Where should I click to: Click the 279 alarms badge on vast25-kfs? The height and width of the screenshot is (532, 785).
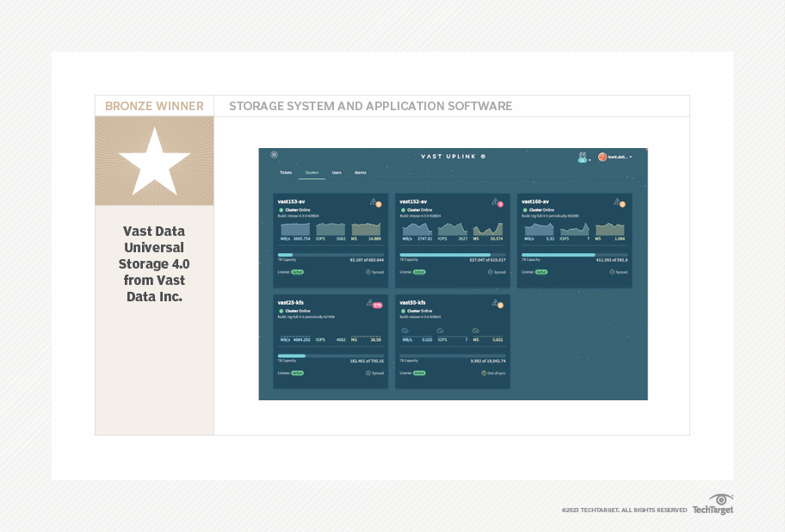[377, 304]
